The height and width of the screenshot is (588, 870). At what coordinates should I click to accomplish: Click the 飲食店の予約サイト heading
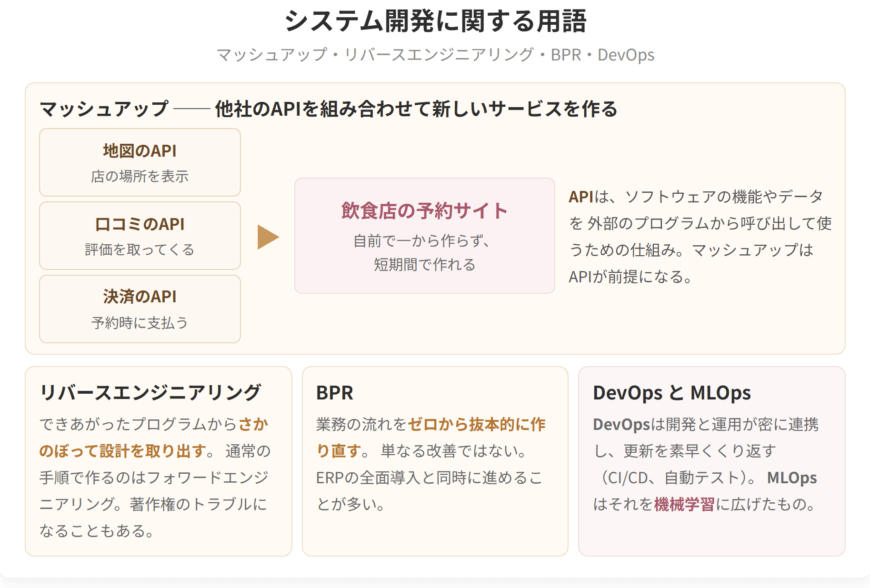tap(424, 210)
